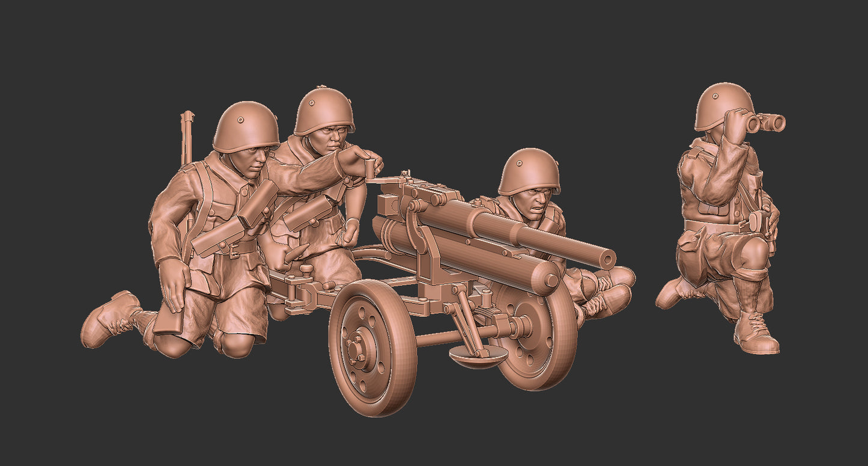Select the rifle barrel behind the left soldier
868x466 pixels.
[x=187, y=136]
